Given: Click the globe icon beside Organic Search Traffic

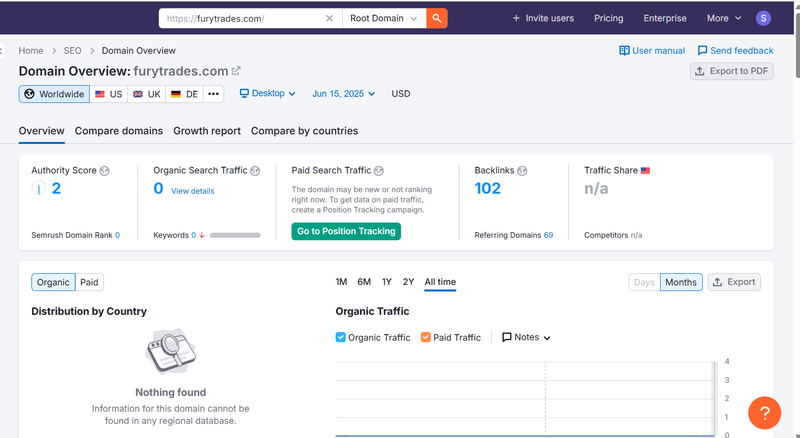Looking at the screenshot, I should pos(255,171).
